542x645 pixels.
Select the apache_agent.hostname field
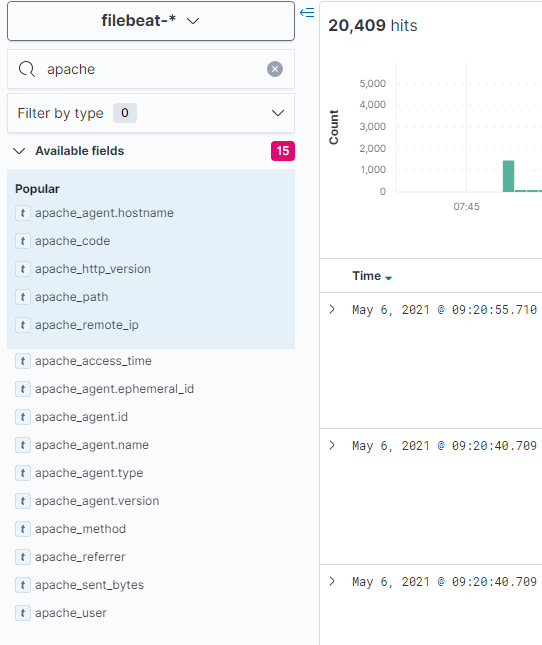click(x=104, y=213)
